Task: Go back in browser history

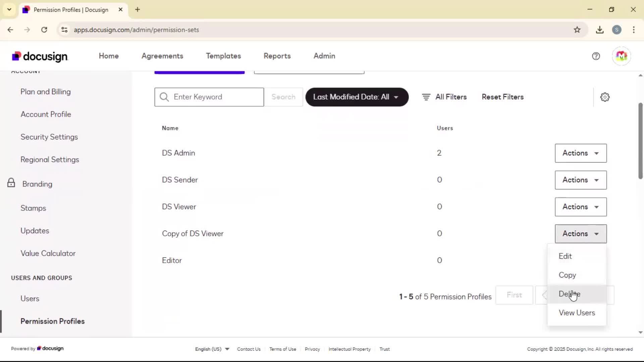Action: pos(10,30)
